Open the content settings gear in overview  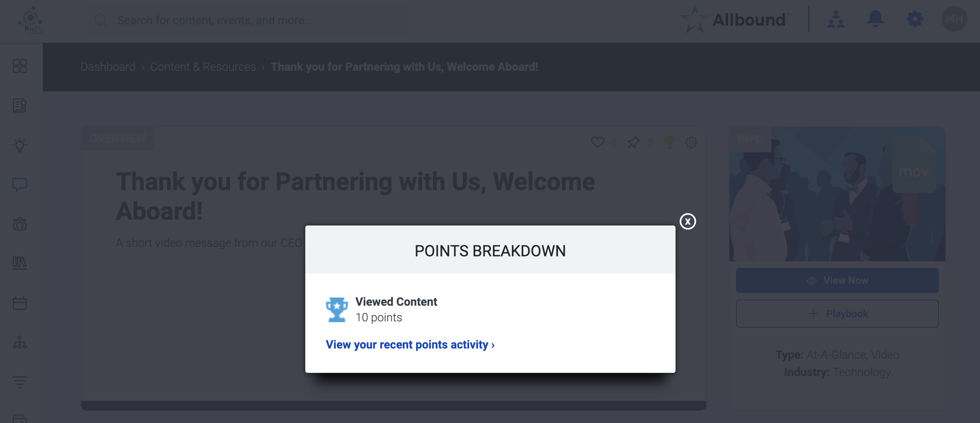click(691, 142)
